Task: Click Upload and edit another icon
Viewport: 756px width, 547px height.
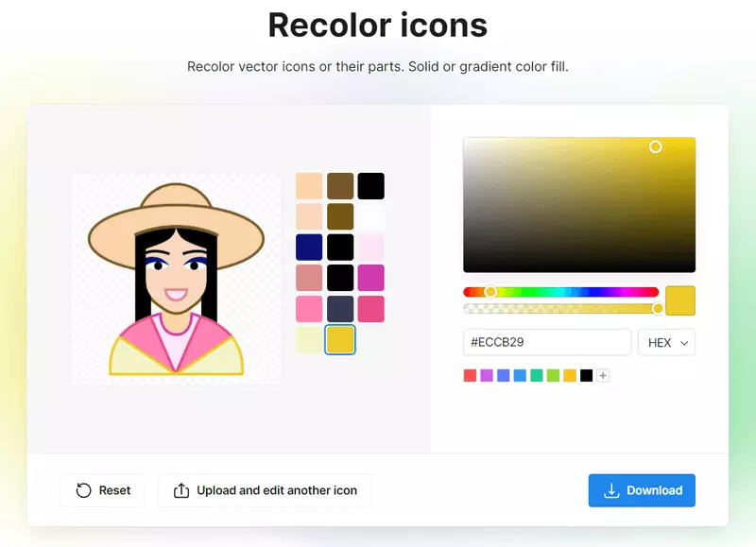Action: coord(265,490)
